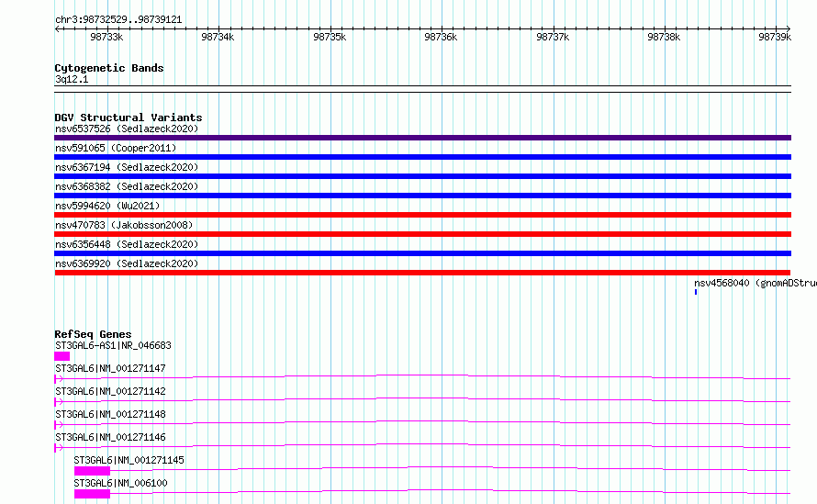
Task: Click the magenta exon block of NM_006100
Action: point(92,494)
